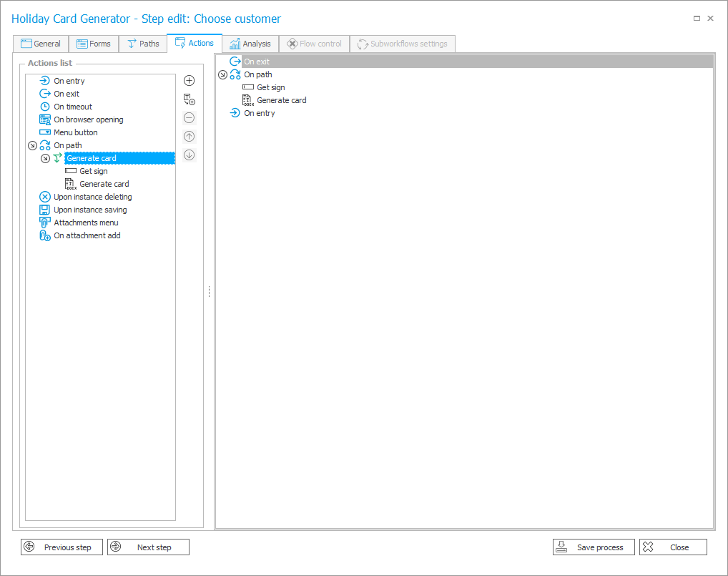The height and width of the screenshot is (576, 728).
Task: Select Get sign action in Actions list
Action: [x=93, y=172]
